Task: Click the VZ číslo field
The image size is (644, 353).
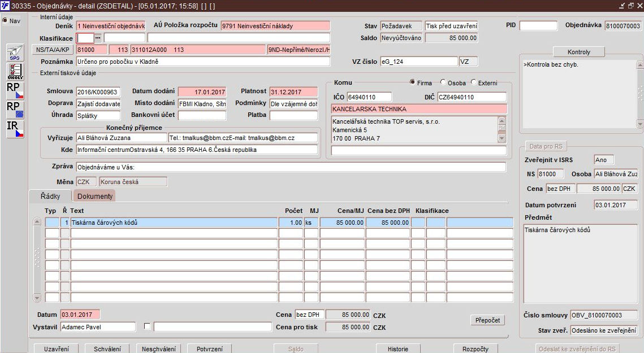Action: click(419, 62)
